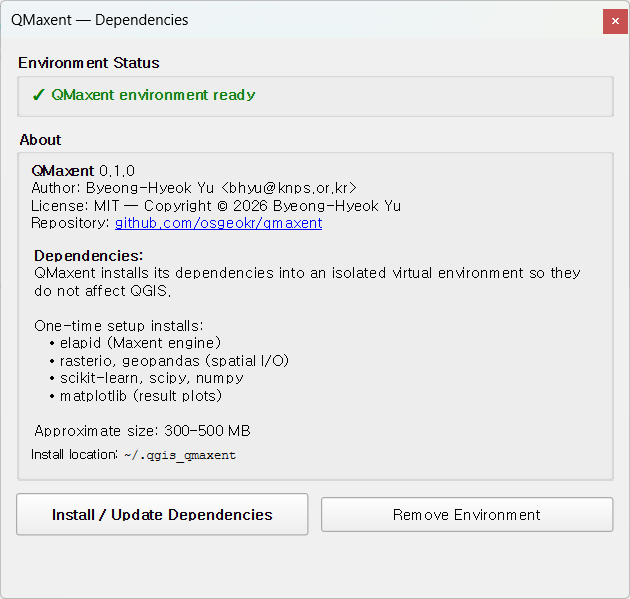
Task: Click the Remove Environment button
Action: (x=467, y=515)
